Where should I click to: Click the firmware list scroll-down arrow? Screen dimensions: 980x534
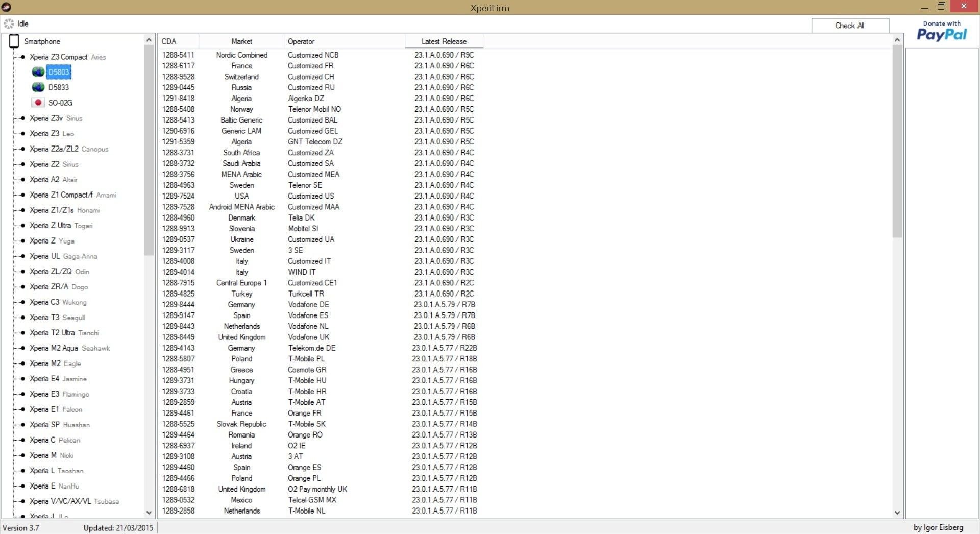[897, 513]
